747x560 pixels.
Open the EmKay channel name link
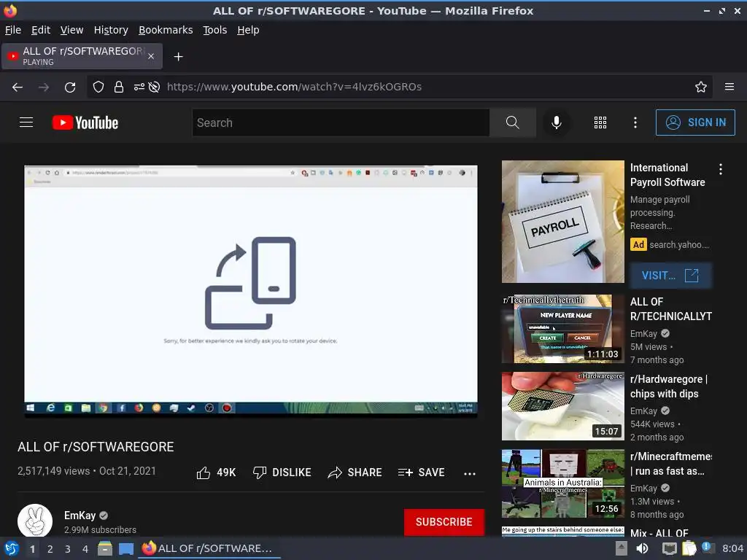coord(80,516)
